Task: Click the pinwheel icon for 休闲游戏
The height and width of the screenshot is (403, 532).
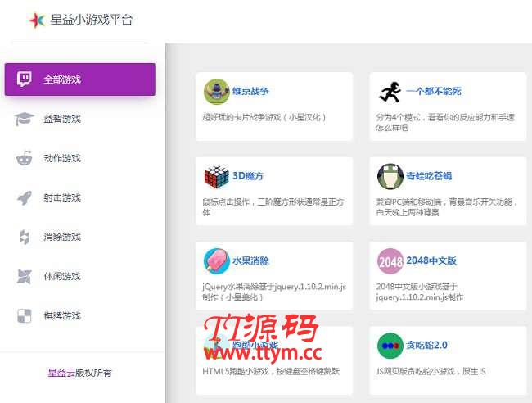Action: tap(24, 276)
